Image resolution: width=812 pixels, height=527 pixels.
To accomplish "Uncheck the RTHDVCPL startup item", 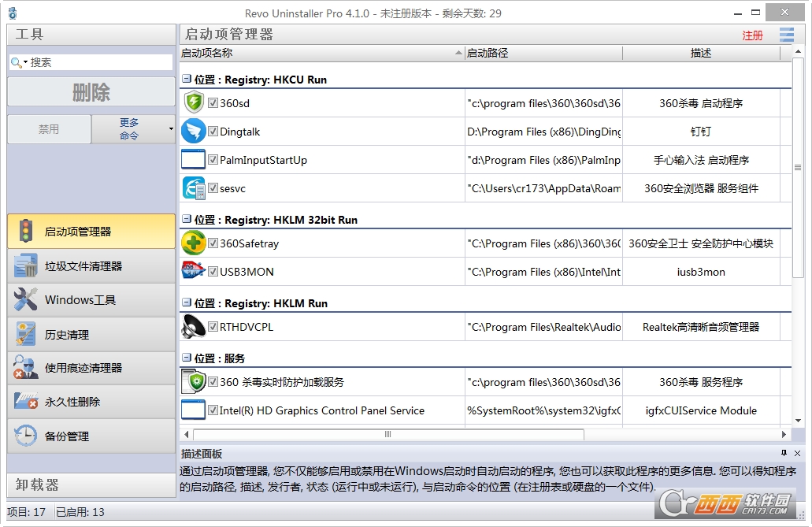I will coord(213,326).
